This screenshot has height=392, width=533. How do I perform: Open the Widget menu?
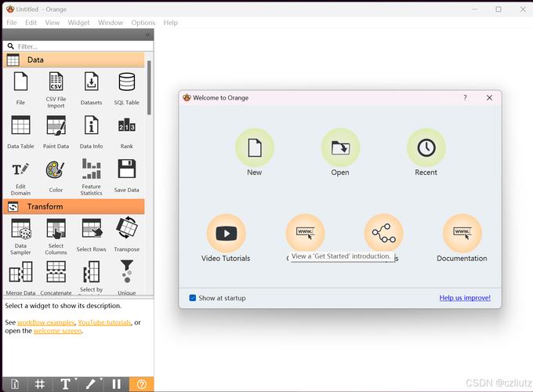click(78, 23)
